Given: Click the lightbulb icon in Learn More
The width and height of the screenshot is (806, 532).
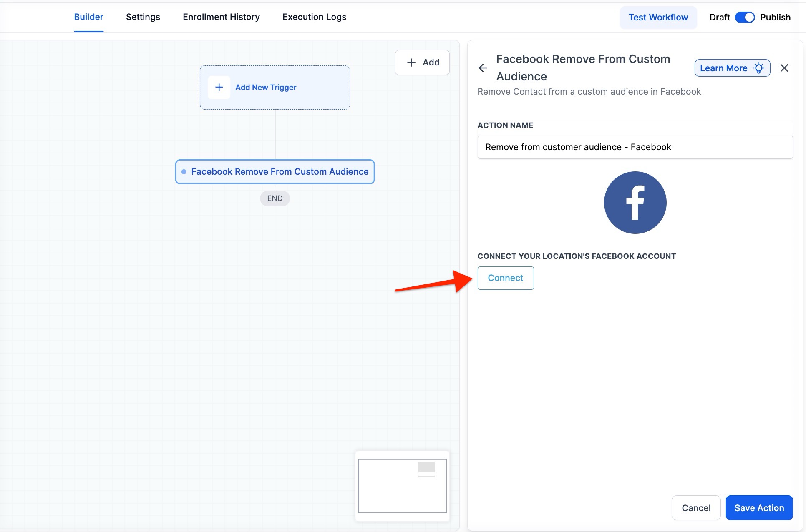Looking at the screenshot, I should tap(759, 68).
